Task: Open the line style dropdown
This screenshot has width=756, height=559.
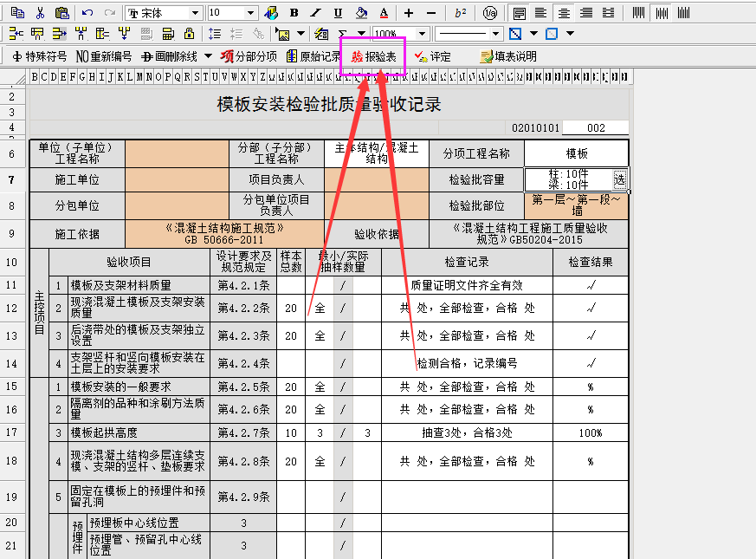Action: pyautogui.click(x=496, y=34)
